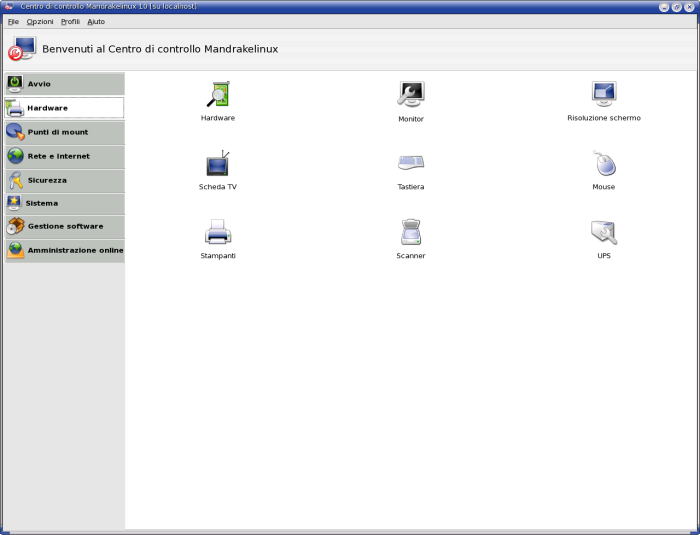The height and width of the screenshot is (535, 700).
Task: Open the Aiuto help menu
Action: pyautogui.click(x=96, y=21)
